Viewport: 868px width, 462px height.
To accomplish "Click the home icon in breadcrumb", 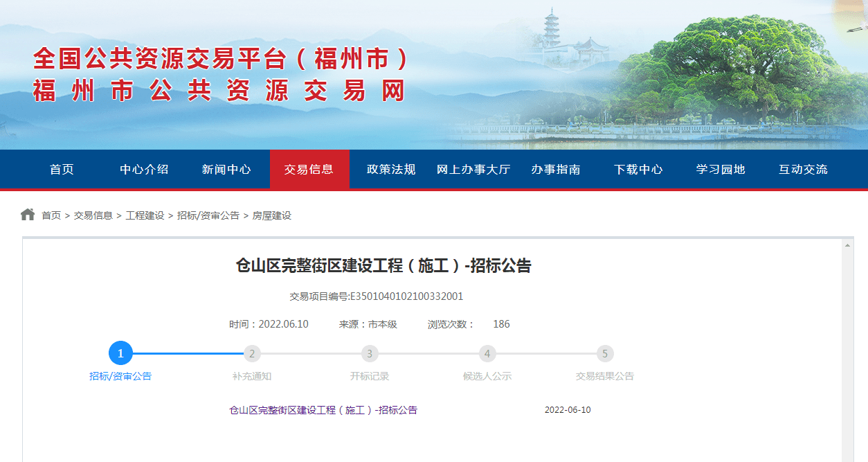I will 28,215.
